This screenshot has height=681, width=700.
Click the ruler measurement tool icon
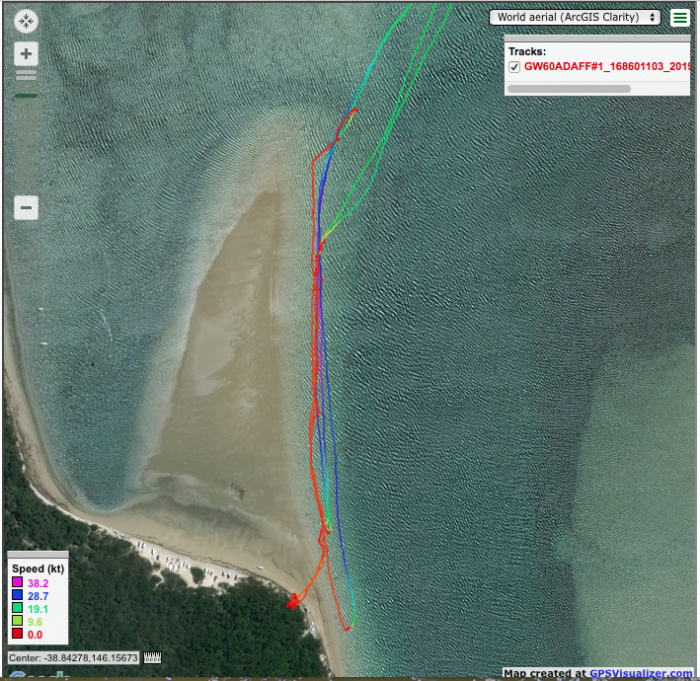[153, 658]
